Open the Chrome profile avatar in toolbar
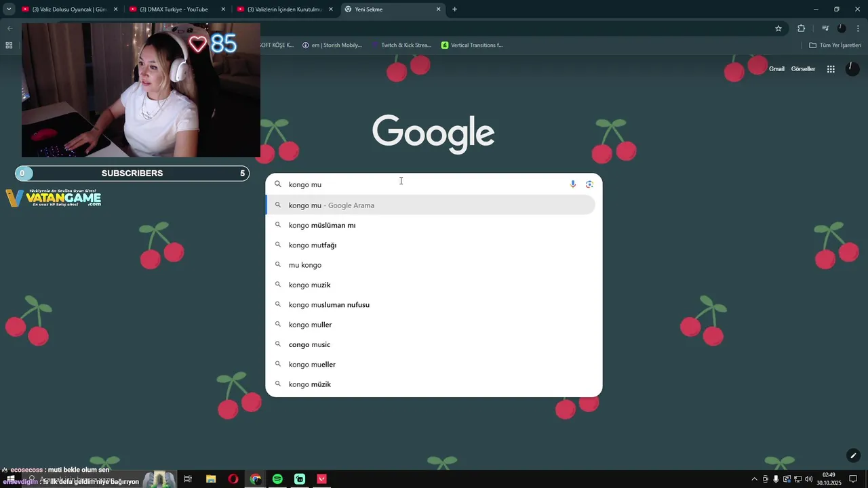The image size is (868, 488). [842, 28]
